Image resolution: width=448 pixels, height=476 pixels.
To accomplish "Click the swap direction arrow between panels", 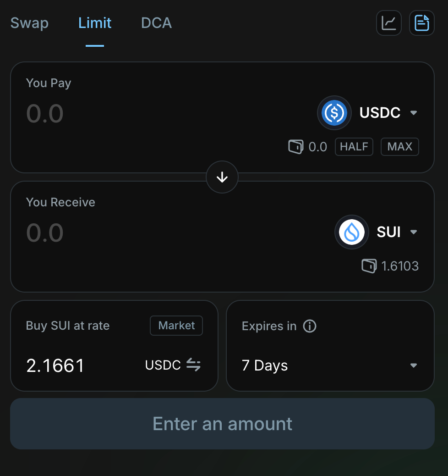I will point(222,177).
